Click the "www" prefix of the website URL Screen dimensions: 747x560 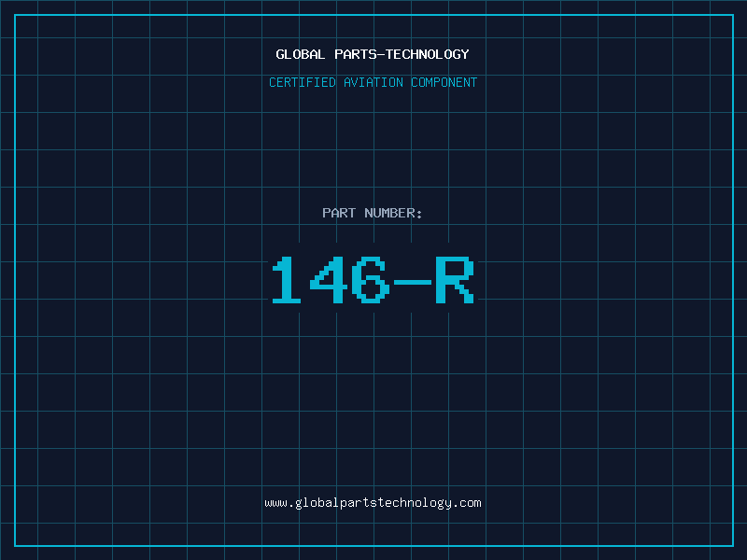pos(275,503)
